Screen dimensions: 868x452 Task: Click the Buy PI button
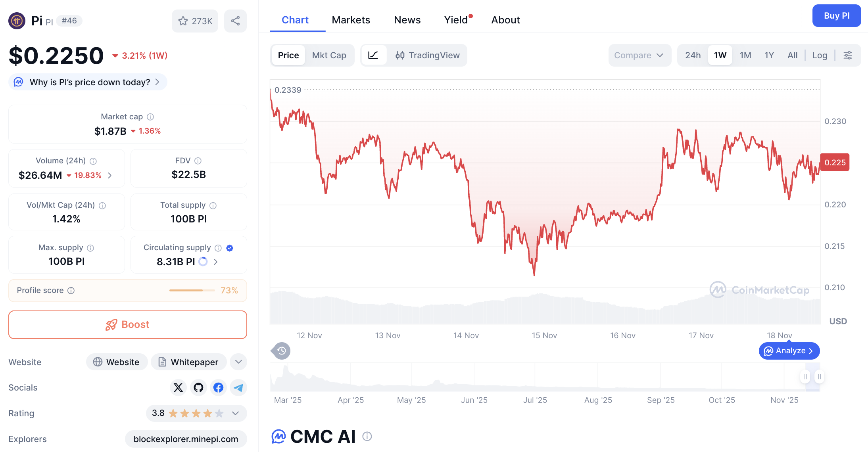pyautogui.click(x=836, y=15)
